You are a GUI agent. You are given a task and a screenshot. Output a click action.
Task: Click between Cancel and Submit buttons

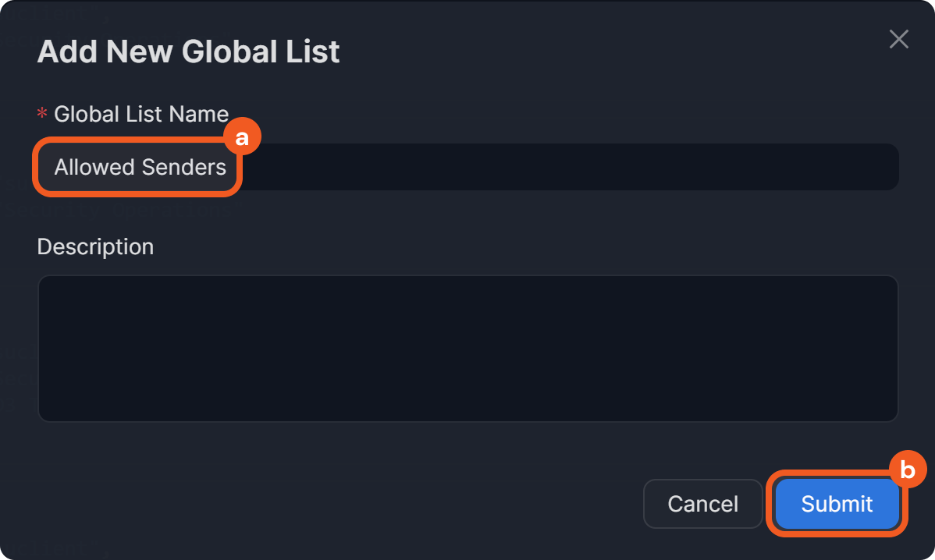click(x=766, y=504)
